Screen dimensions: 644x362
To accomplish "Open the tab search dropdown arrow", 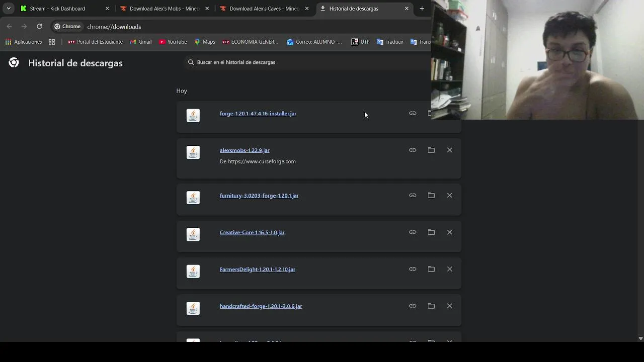I will coord(9,9).
